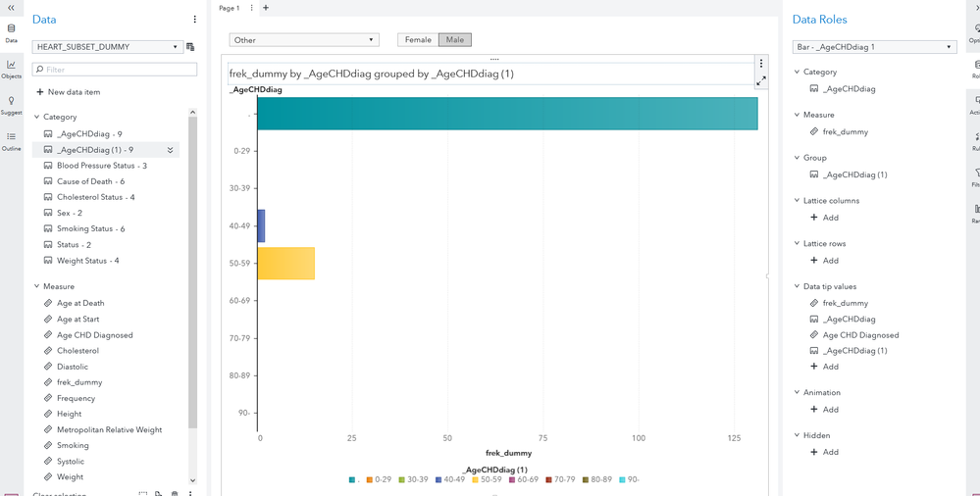The width and height of the screenshot is (980, 496).
Task: Open the Bar - _AgeCHDdiag 1 object dropdown
Action: 874,47
